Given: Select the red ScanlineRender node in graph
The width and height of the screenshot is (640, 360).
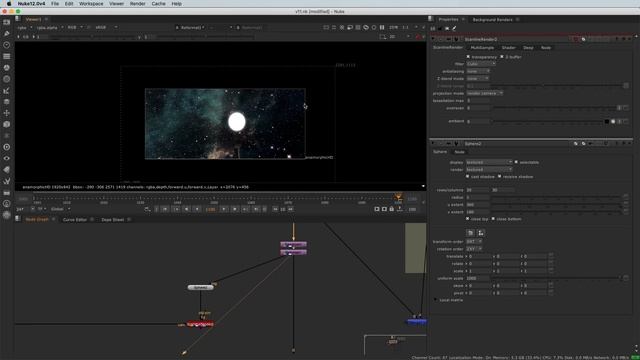Looking at the screenshot, I should point(200,324).
